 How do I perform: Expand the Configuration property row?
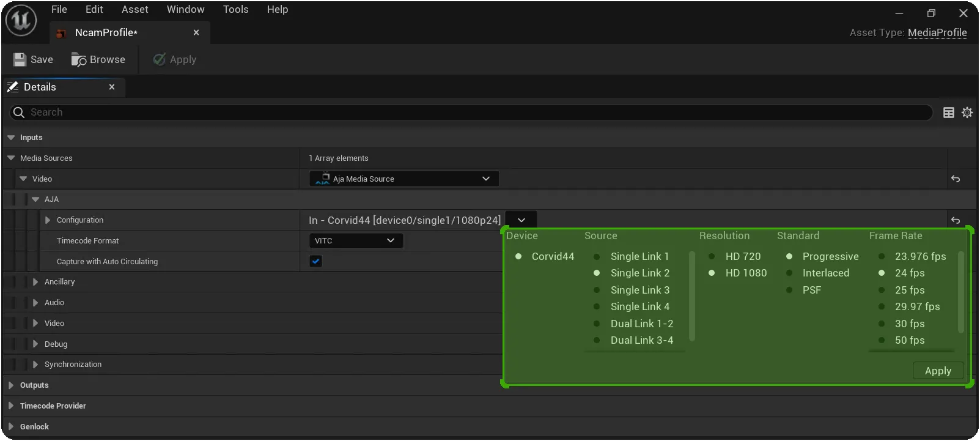(48, 220)
